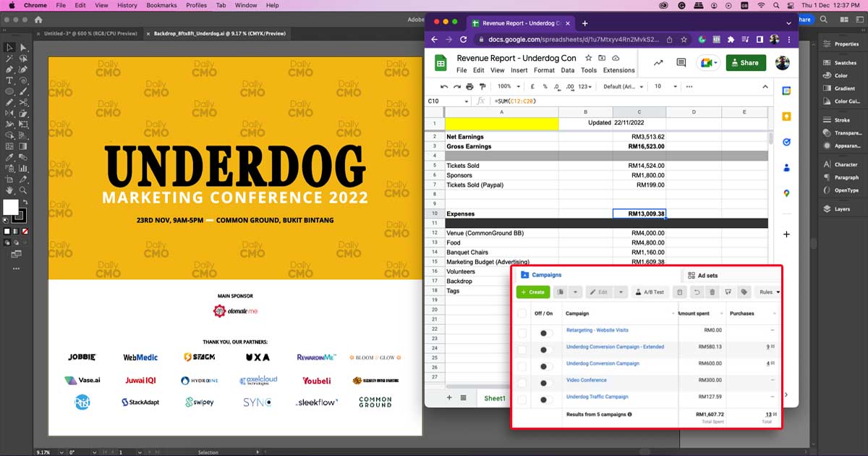The height and width of the screenshot is (456, 868).
Task: Toggle the Video Conference campaign switch
Action: (546, 383)
